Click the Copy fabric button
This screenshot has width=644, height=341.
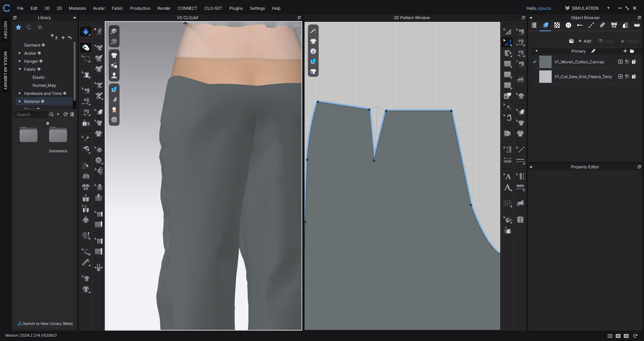click(606, 41)
